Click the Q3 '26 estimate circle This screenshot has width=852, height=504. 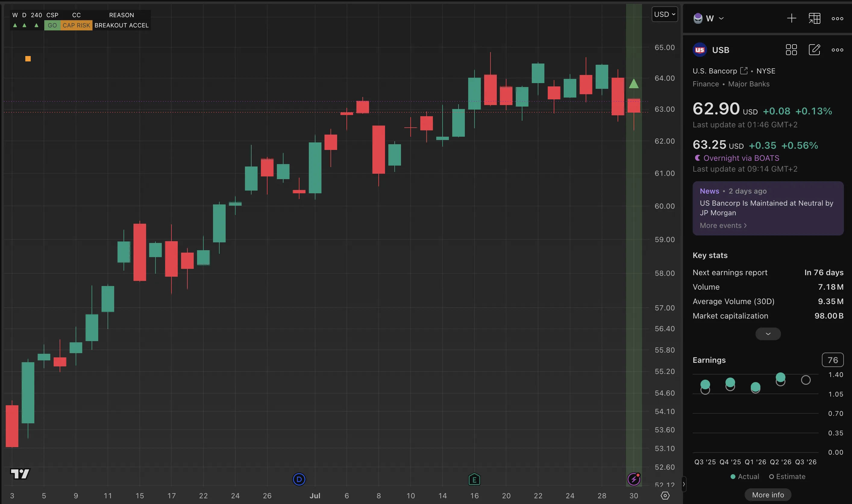pos(806,380)
